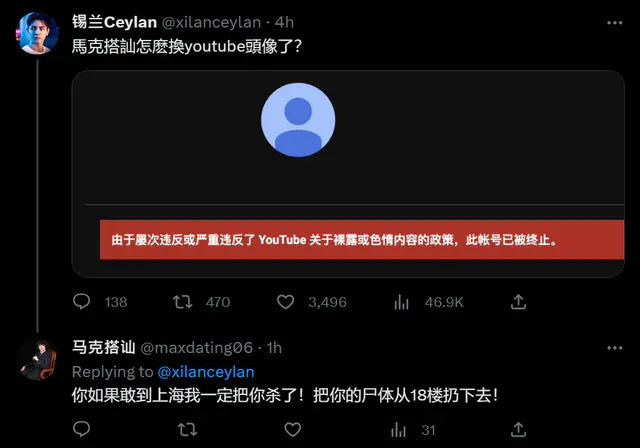Open more options for 马克搭讪 reply
The height and width of the screenshot is (448, 640).
(614, 348)
